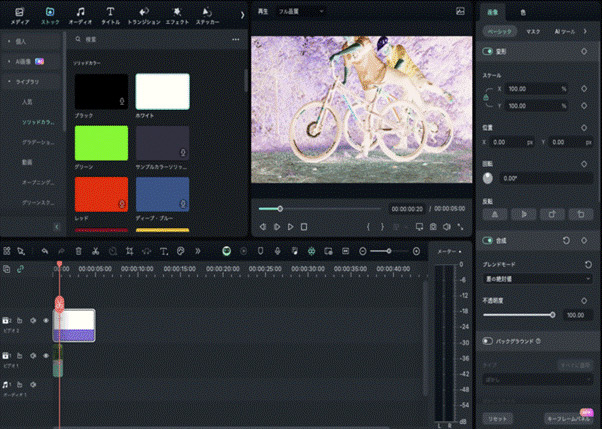Click the scissors split tool in timeline toolbar

(96, 251)
